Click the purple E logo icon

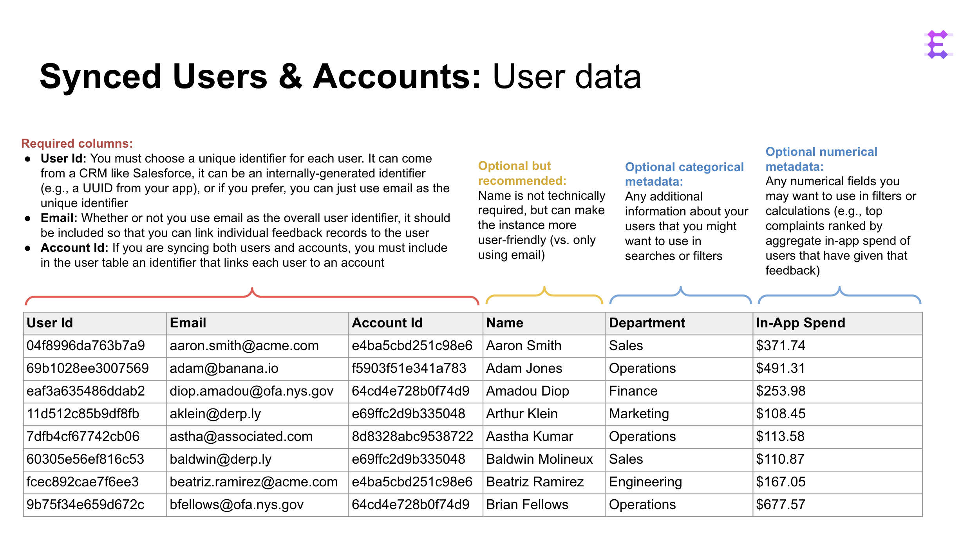[939, 44]
